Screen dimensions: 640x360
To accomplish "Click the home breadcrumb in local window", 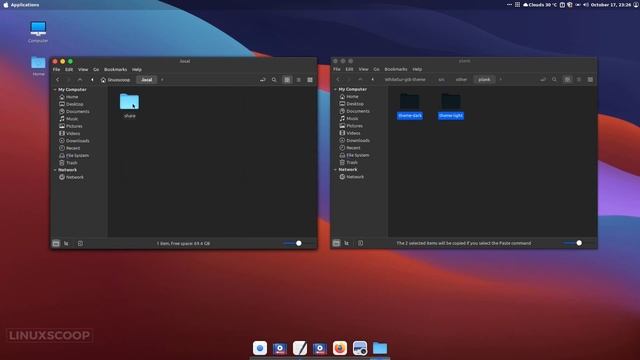I will (116, 80).
